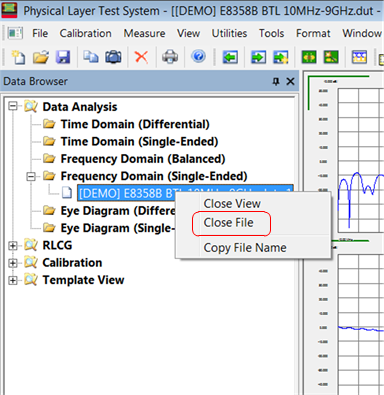
Task: Click the Data Browser panel title
Action: tap(35, 81)
